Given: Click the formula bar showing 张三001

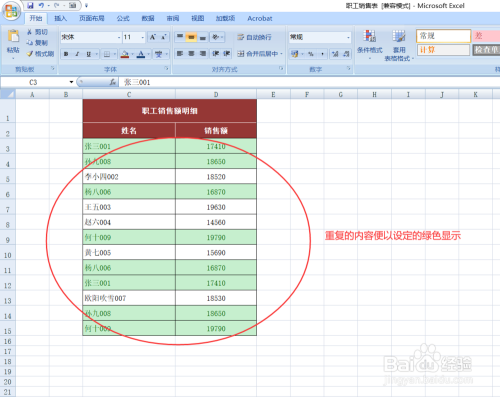Looking at the screenshot, I should 310,82.
